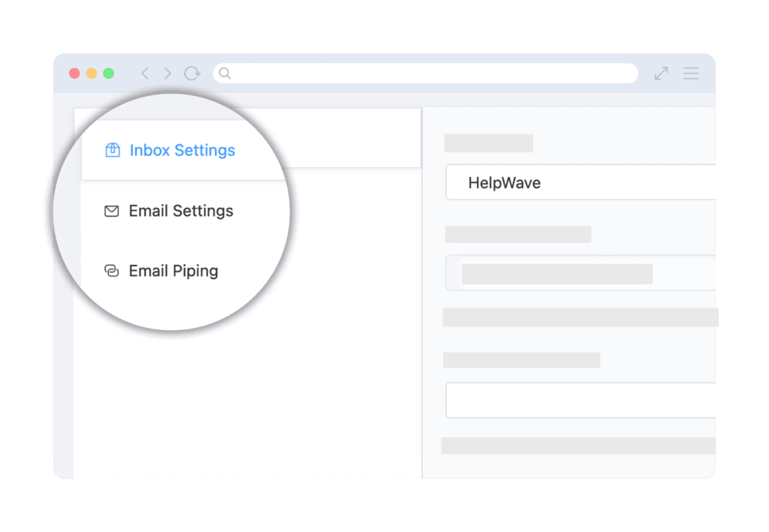The height and width of the screenshot is (532, 769).
Task: Click the browser address bar
Action: click(x=426, y=74)
